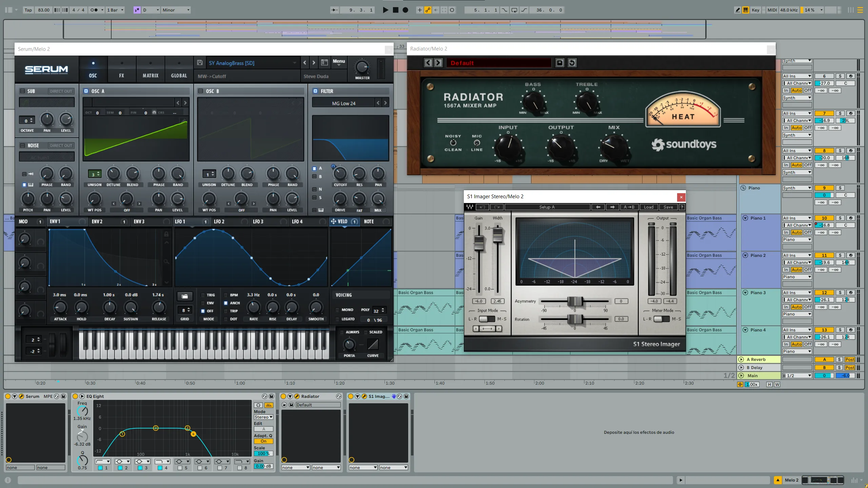Open the Serum Menu

coord(339,62)
